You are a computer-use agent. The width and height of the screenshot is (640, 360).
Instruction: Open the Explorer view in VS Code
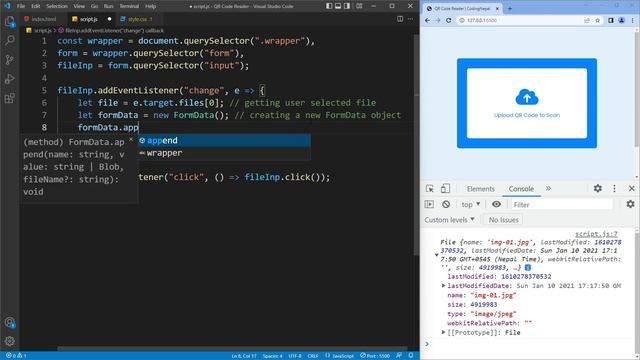(x=9, y=22)
